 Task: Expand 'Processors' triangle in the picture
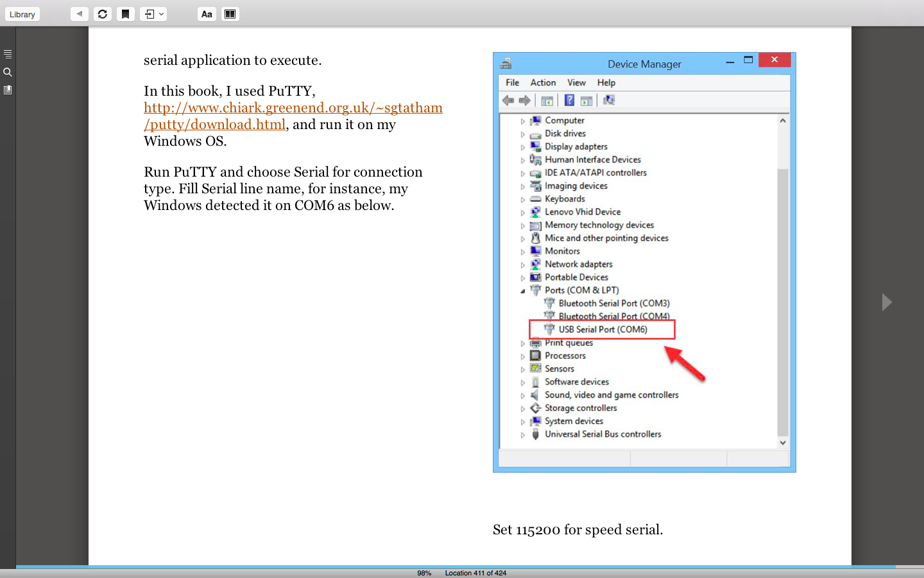coord(522,356)
